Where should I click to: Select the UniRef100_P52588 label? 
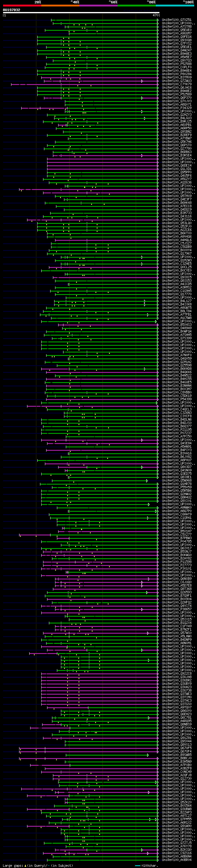pos(177,64)
